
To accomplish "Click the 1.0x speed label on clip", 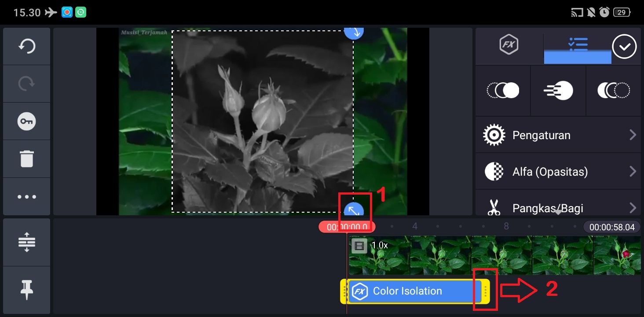I will pyautogui.click(x=380, y=245).
